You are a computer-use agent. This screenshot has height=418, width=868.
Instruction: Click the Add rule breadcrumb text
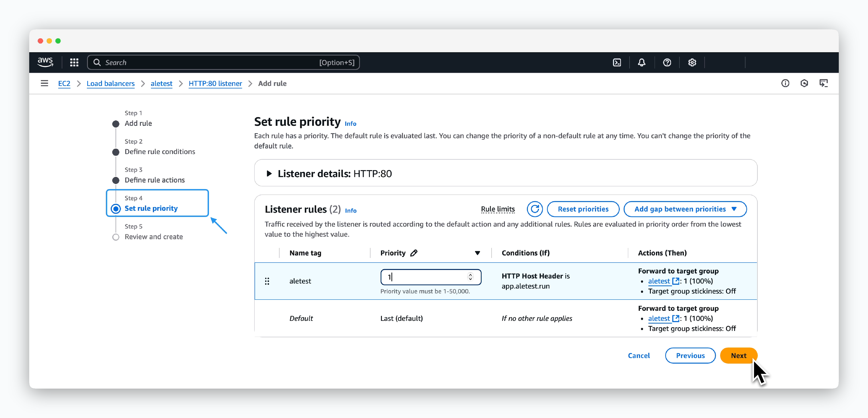272,83
